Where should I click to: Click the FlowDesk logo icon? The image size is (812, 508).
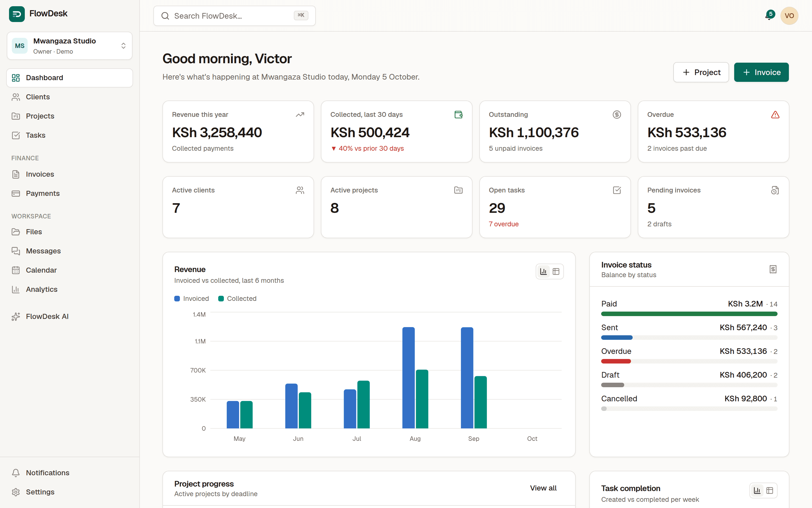[16, 14]
